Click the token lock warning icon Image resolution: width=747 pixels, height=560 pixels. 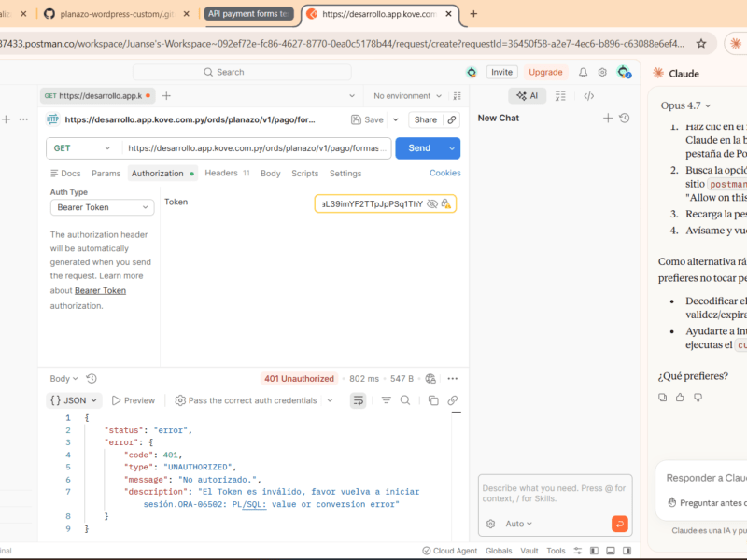[x=446, y=203]
